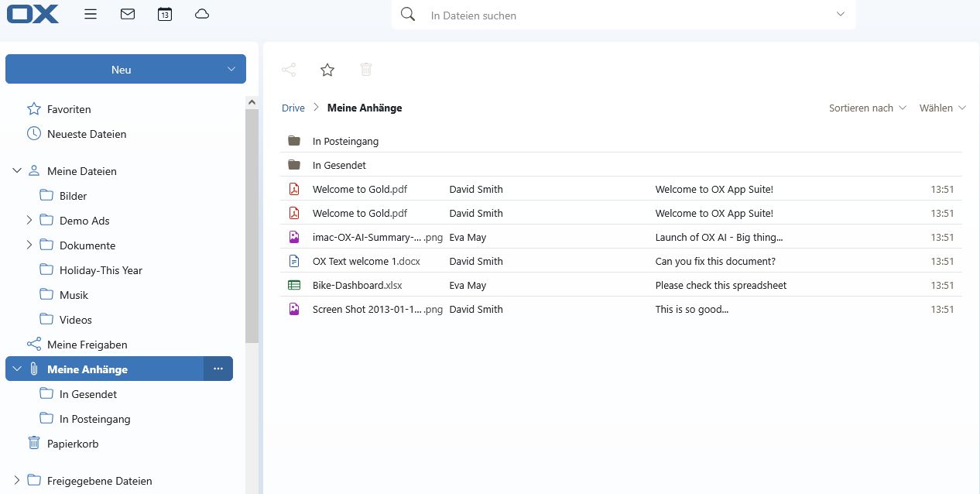Open Papierkorb in sidebar
980x494 pixels.
73,444
